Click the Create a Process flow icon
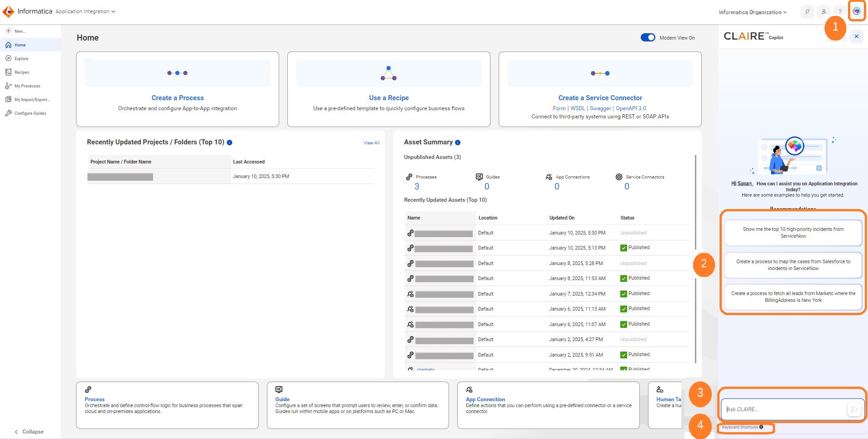 178,73
